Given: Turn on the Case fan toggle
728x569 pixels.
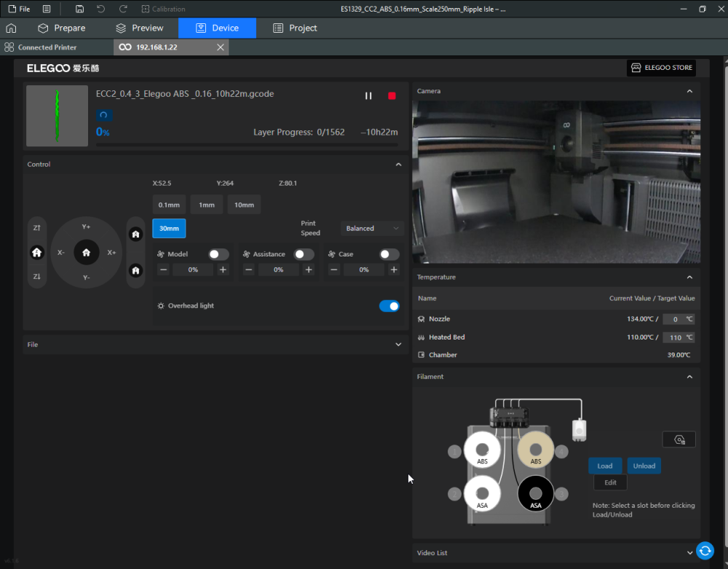Looking at the screenshot, I should (389, 254).
